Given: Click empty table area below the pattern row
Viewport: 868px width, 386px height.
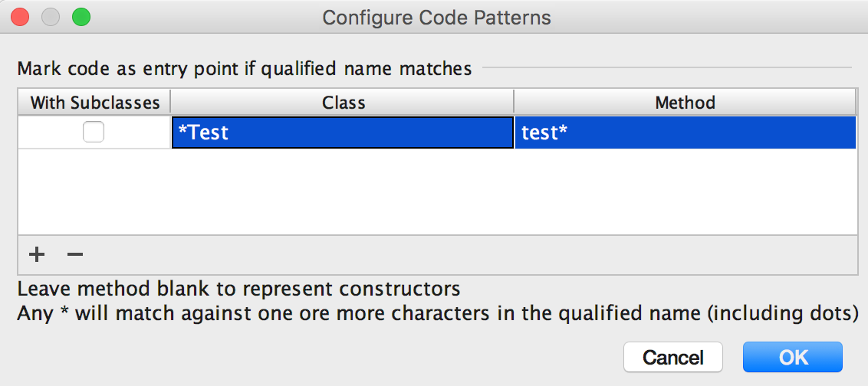Looking at the screenshot, I should (x=437, y=191).
